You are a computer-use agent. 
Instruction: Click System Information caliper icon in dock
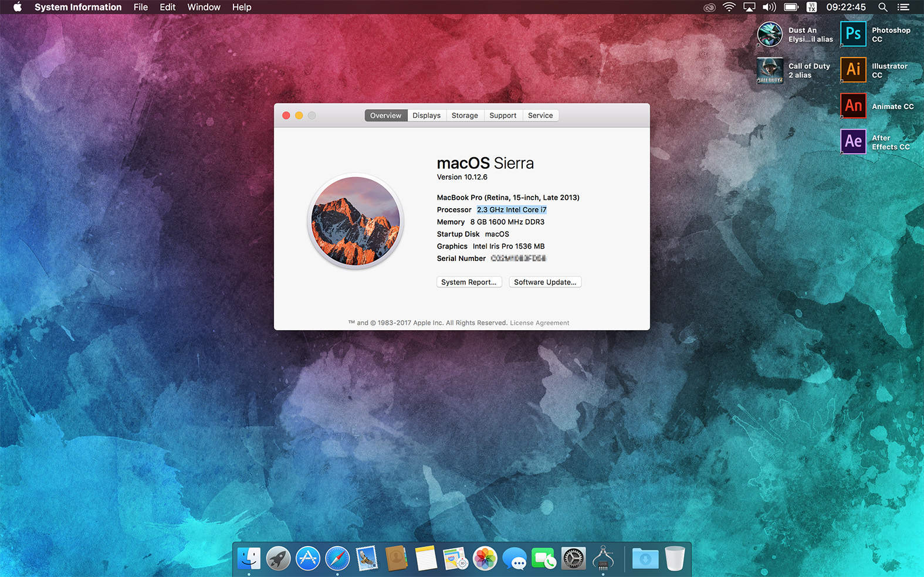point(603,558)
